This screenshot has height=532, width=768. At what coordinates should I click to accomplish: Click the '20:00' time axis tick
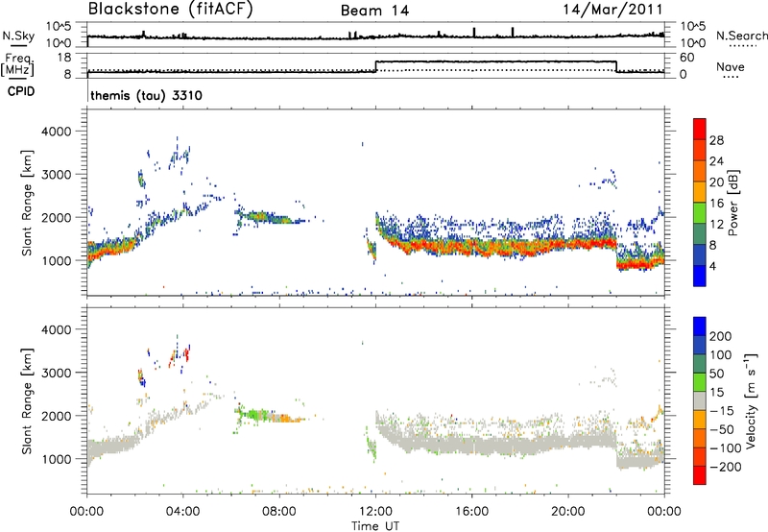tap(568, 512)
